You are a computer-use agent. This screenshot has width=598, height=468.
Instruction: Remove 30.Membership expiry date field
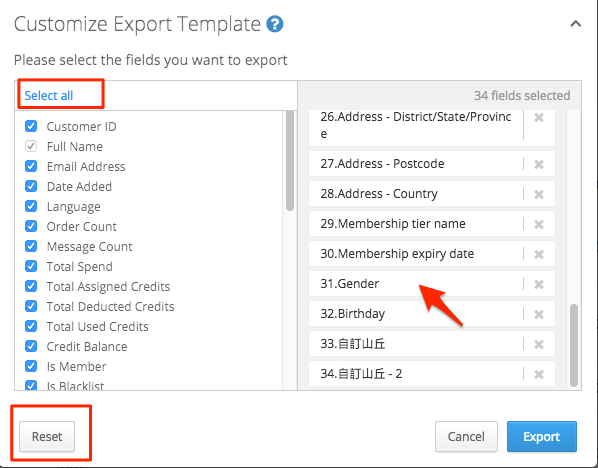click(539, 254)
